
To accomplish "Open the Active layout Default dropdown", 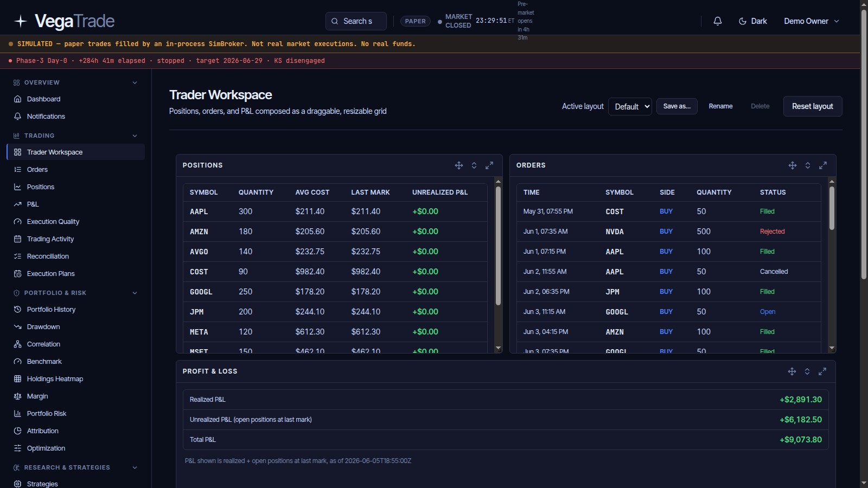I will 630,107.
